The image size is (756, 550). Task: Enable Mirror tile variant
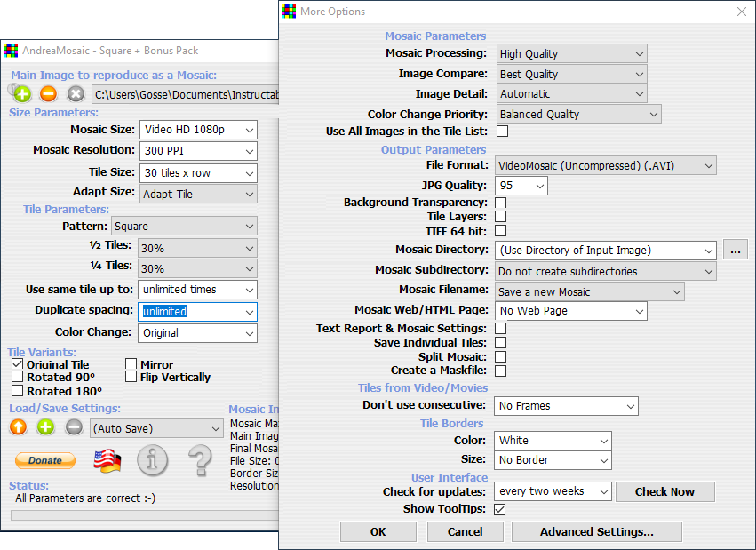[131, 364]
